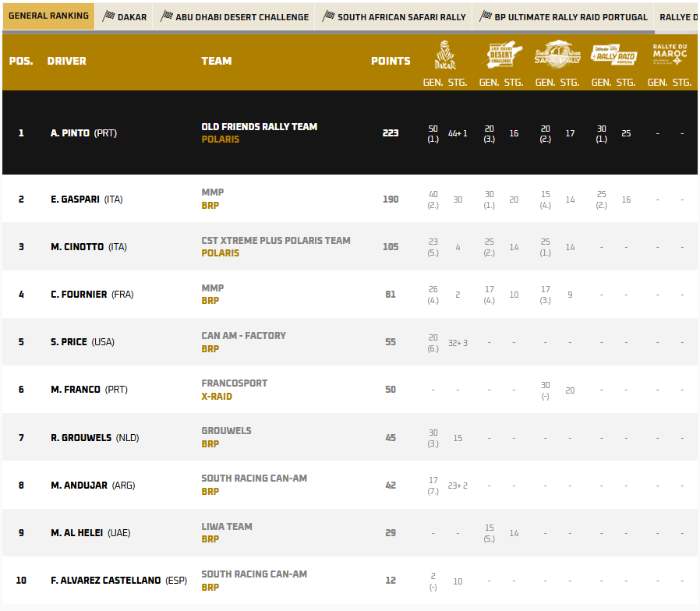Click the flag icon on Abu Dhabi tab
Viewport: 700px width, 611px height.
click(x=166, y=16)
